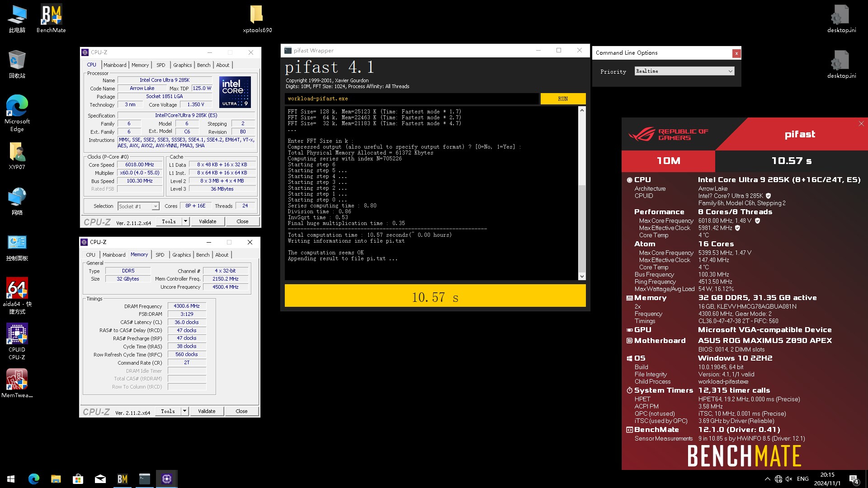Image resolution: width=868 pixels, height=488 pixels.
Task: Click Close button in top CPU-Z window
Action: (x=242, y=221)
